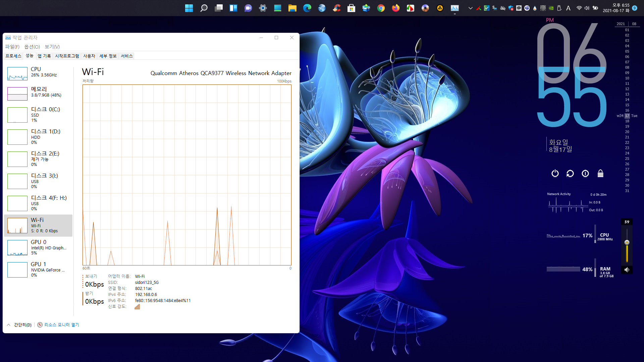Open the clock and date in the taskbar
The height and width of the screenshot is (362, 644).
pos(616,8)
